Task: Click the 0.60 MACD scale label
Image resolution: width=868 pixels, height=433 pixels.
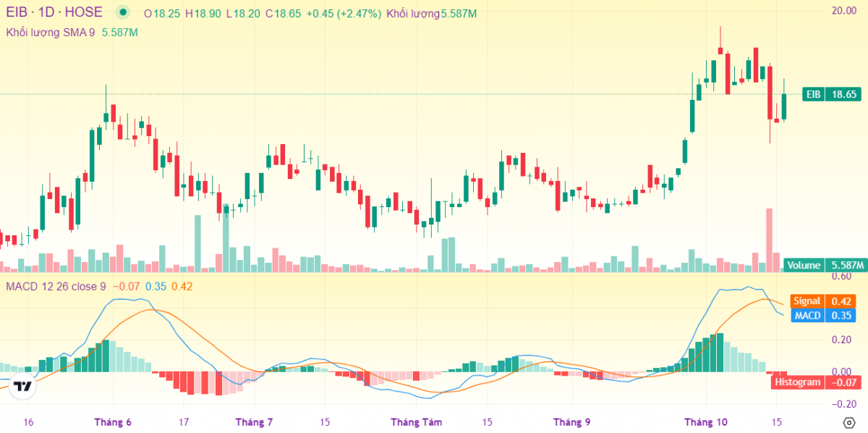Action: 841,276
